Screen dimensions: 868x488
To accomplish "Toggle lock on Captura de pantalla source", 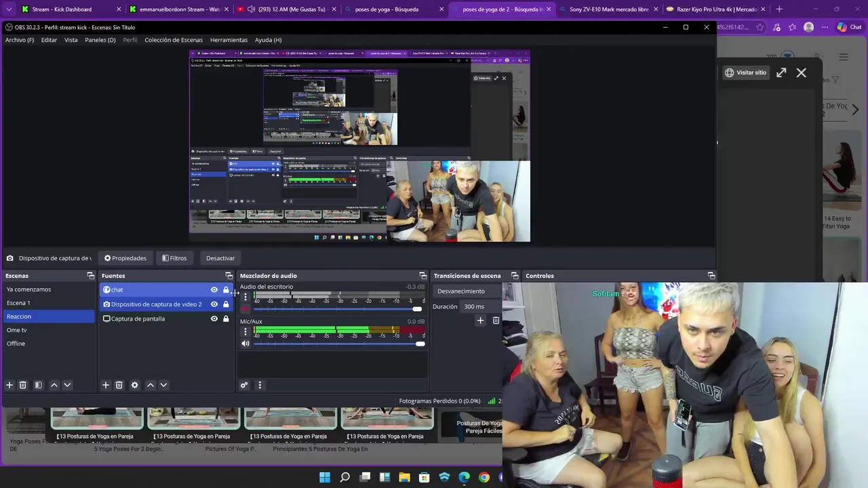I will pyautogui.click(x=226, y=319).
